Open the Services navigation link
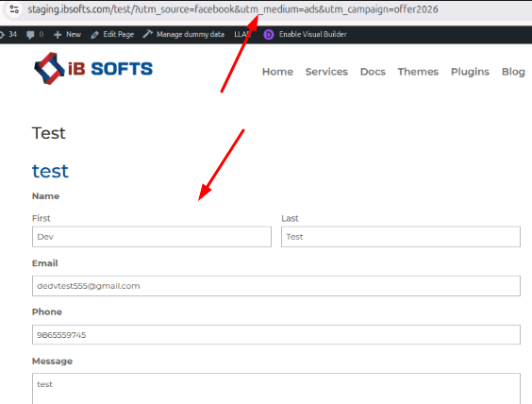Image resolution: width=532 pixels, height=404 pixels. (x=326, y=72)
